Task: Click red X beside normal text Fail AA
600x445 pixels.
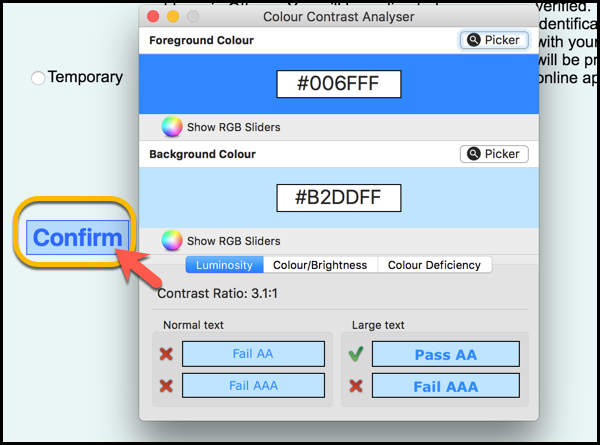Action: point(166,353)
